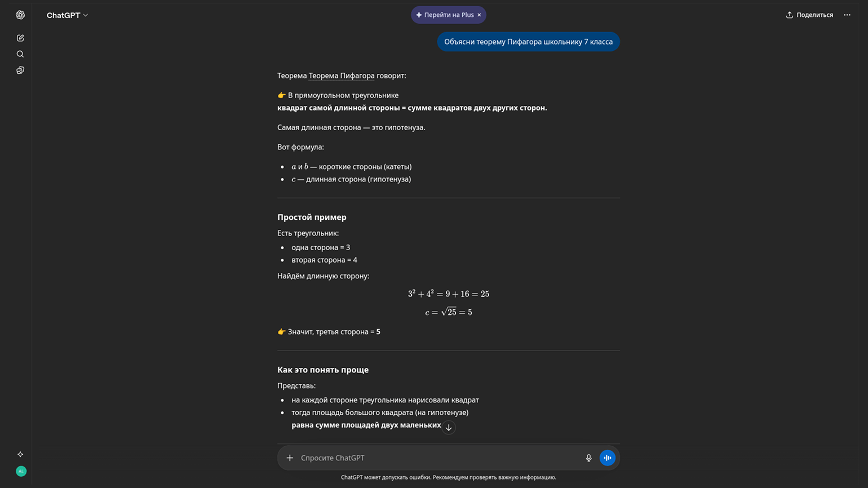Click the sparkle icon at the sidebar bottom
Screen dimensions: 868x488
click(20, 454)
